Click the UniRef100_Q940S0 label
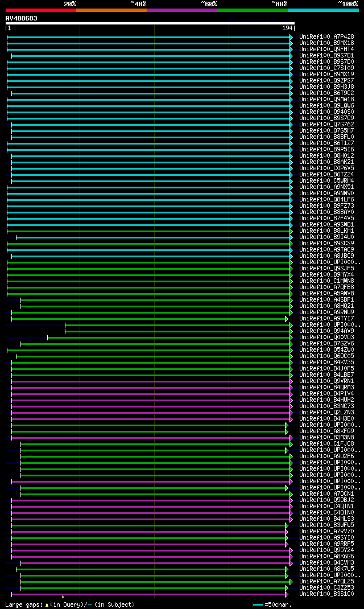Image resolution: width=364 pixels, height=609 pixels. coord(326,112)
